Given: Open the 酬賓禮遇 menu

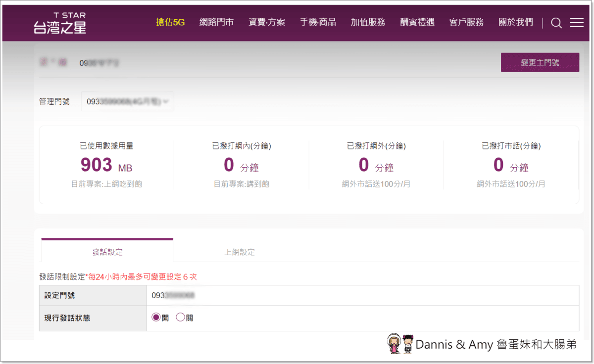Looking at the screenshot, I should click(x=417, y=22).
